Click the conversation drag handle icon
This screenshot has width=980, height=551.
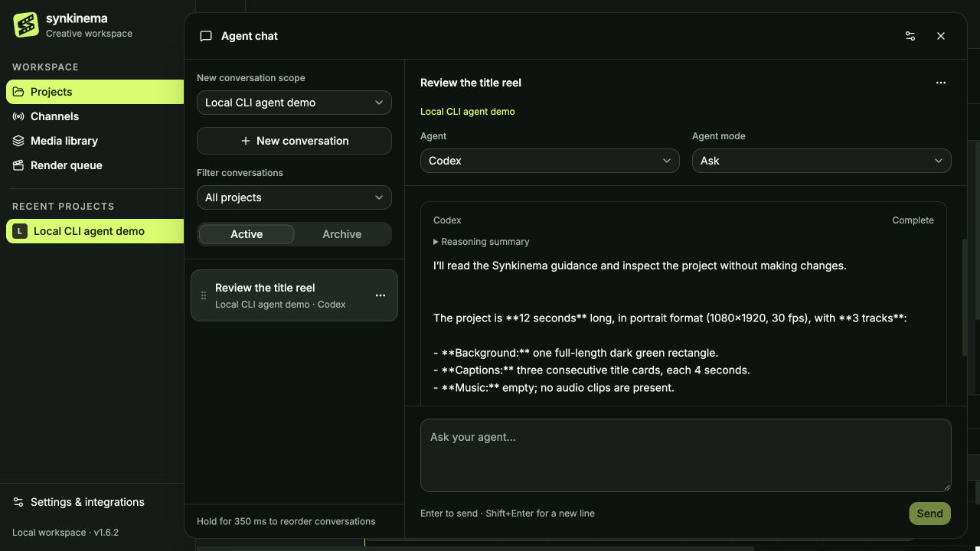tap(204, 295)
